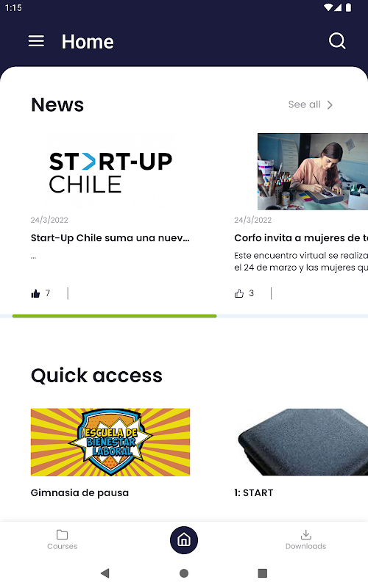
Task: Open the hamburger navigation menu
Action: [x=36, y=41]
